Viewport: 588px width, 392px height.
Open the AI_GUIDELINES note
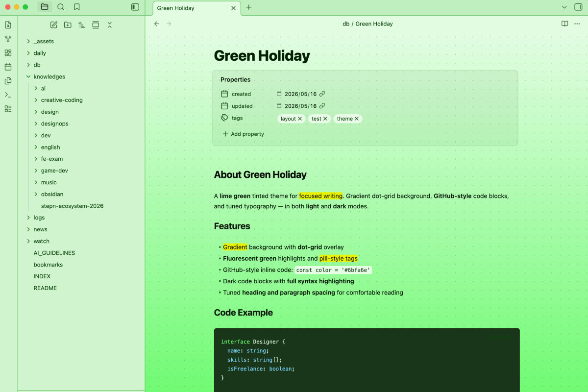pos(54,253)
